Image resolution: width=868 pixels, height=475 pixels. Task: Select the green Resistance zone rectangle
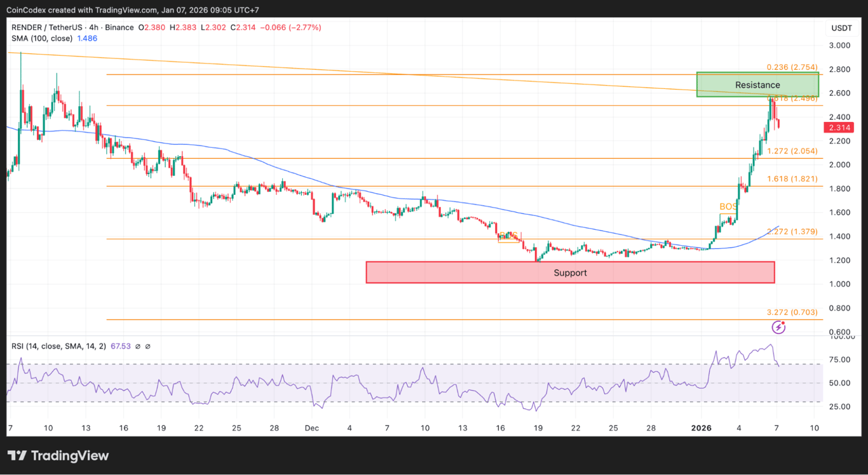pos(757,84)
